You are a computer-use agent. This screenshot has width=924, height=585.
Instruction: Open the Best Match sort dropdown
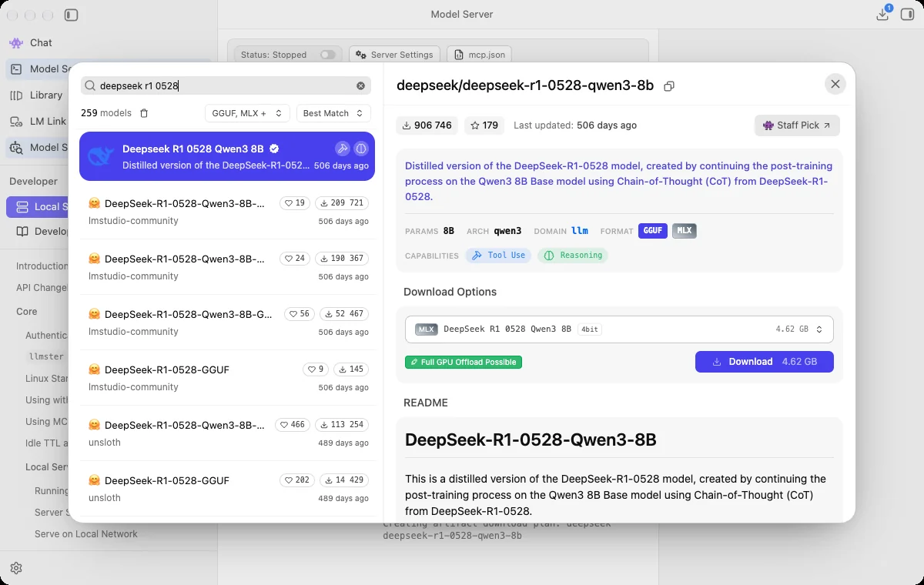click(333, 113)
